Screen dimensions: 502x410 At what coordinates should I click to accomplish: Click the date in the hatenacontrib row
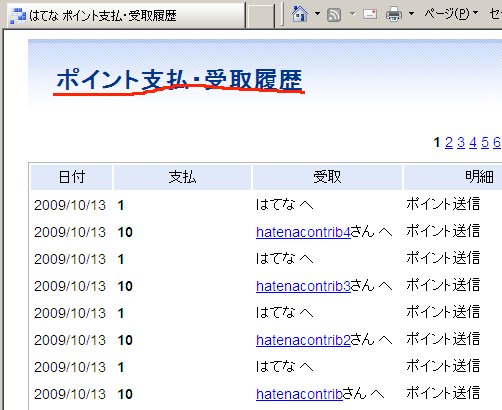click(x=70, y=394)
